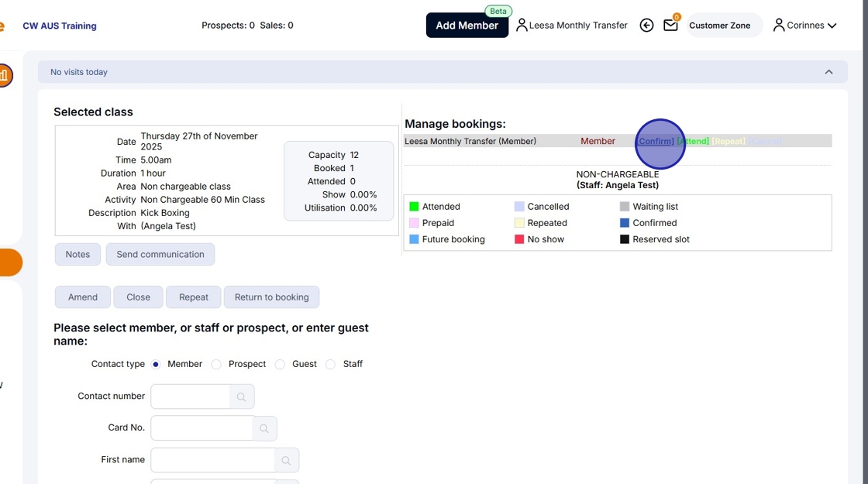Open the mail envelope icon
Viewport: 868px width, 484px height.
click(x=670, y=26)
